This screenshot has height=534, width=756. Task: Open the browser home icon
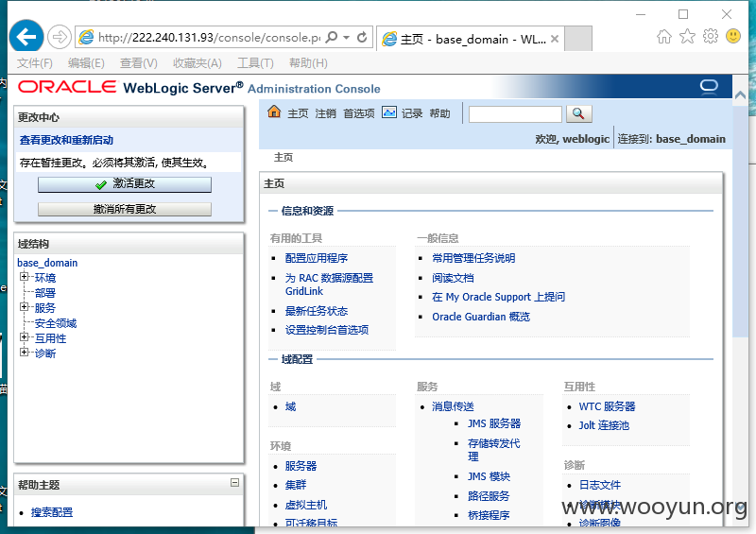664,37
